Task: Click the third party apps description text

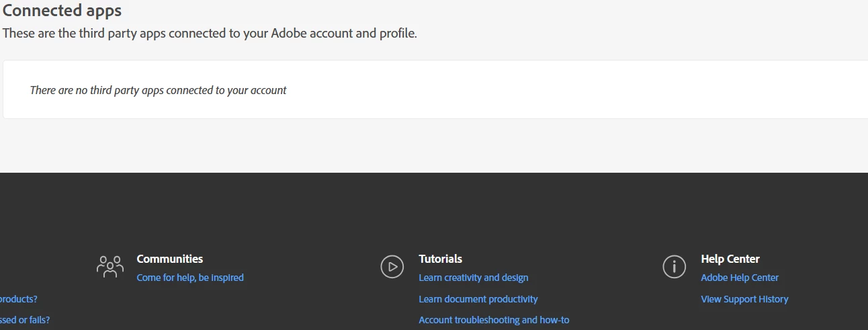Action: point(210,33)
